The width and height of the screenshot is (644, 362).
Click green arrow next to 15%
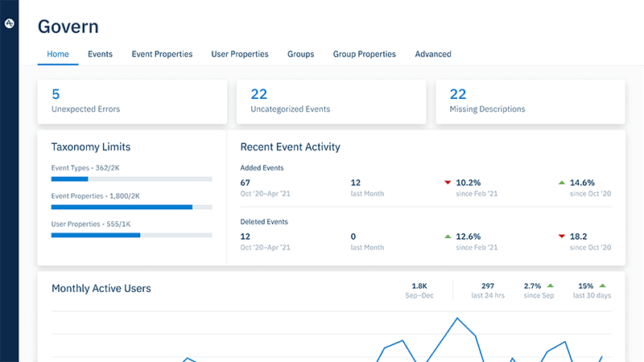point(602,286)
